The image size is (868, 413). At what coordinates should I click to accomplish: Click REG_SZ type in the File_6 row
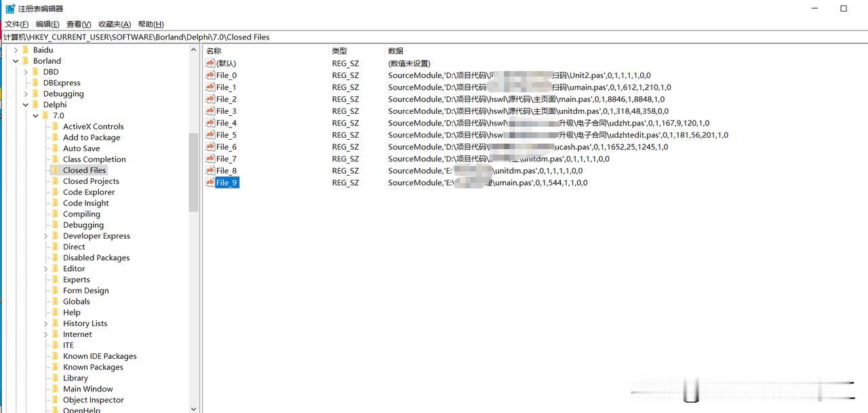pos(345,146)
